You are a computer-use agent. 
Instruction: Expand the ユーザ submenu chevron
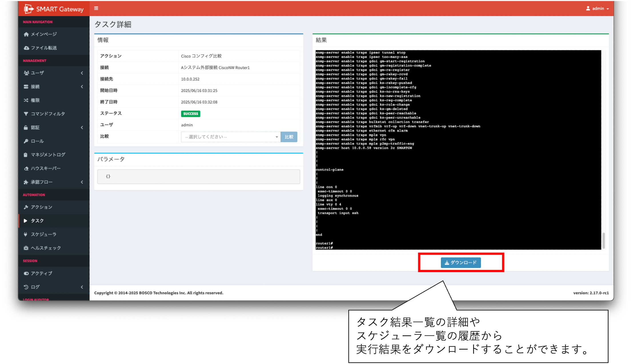82,73
